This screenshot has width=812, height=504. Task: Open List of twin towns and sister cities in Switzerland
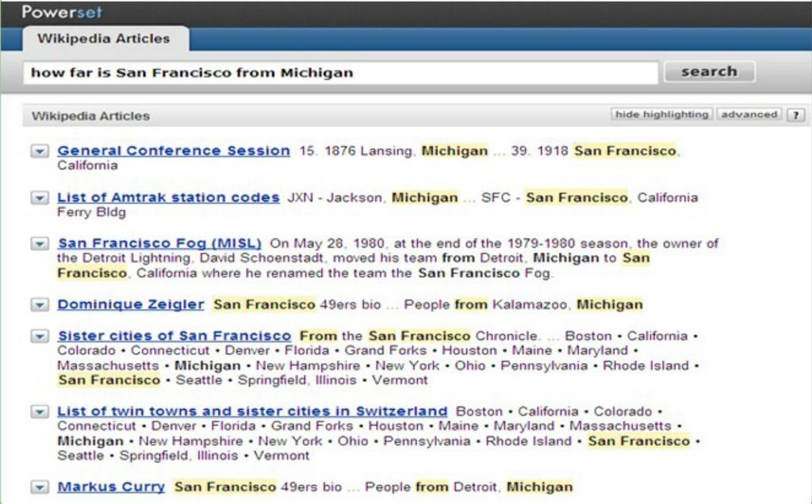tap(252, 411)
